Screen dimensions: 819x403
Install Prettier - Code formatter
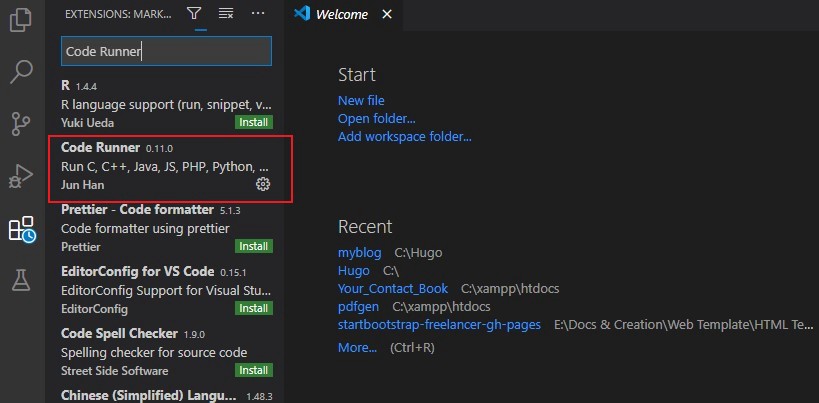coord(253,246)
